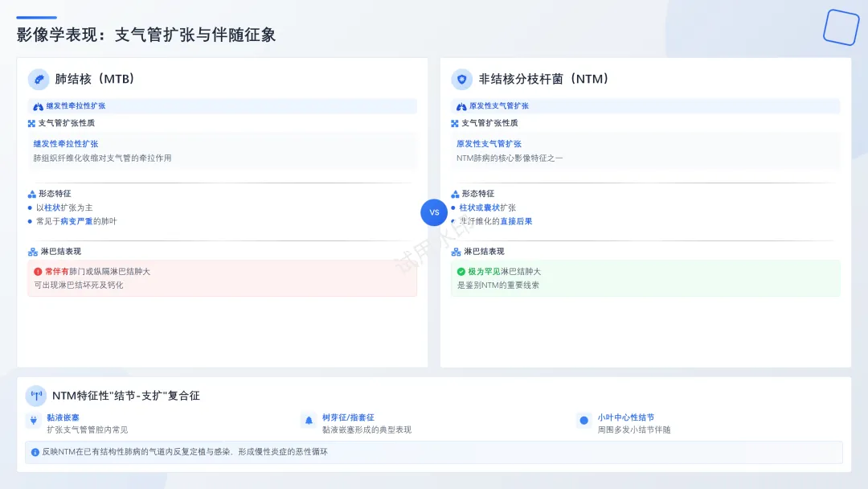Click the blue 原发性支气管扩张 subheading above NTM肺病
Screen dimensions: 868x489
[489, 144]
